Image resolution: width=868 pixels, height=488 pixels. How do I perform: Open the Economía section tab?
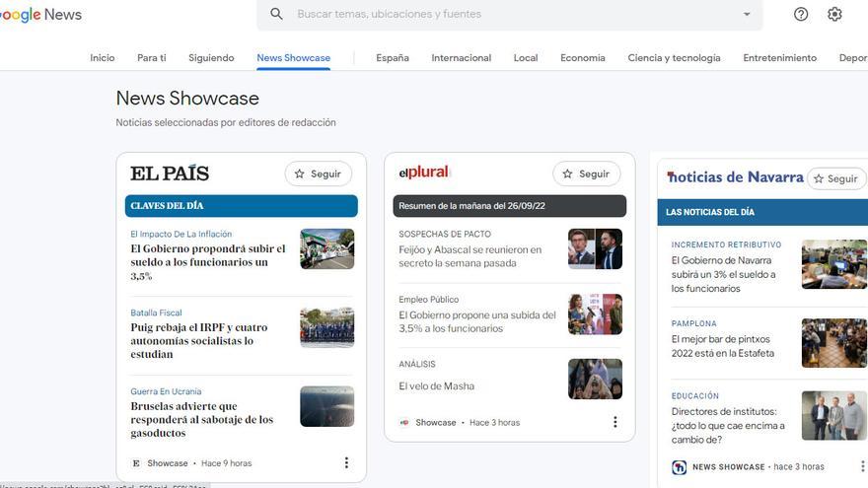pyautogui.click(x=582, y=57)
